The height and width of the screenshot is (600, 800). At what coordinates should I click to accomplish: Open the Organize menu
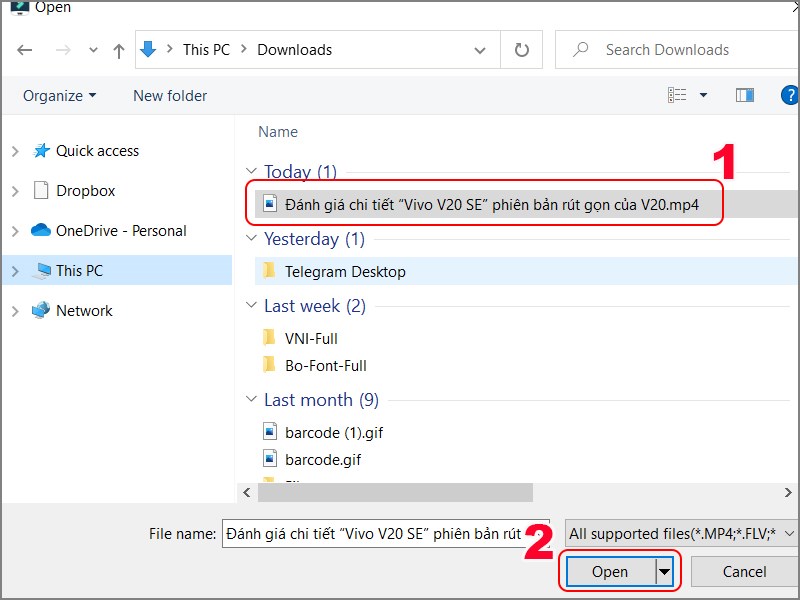57,95
